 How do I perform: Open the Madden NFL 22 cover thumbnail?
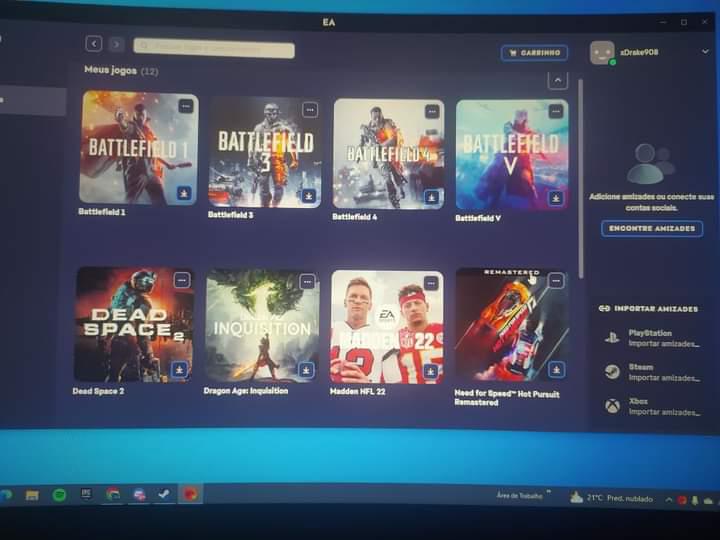click(x=388, y=326)
